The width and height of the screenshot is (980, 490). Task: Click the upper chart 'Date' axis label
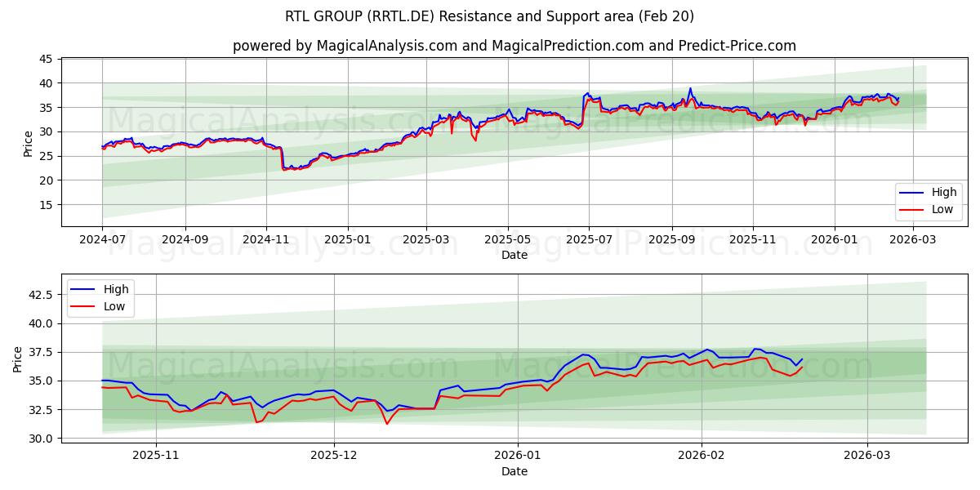coord(514,255)
